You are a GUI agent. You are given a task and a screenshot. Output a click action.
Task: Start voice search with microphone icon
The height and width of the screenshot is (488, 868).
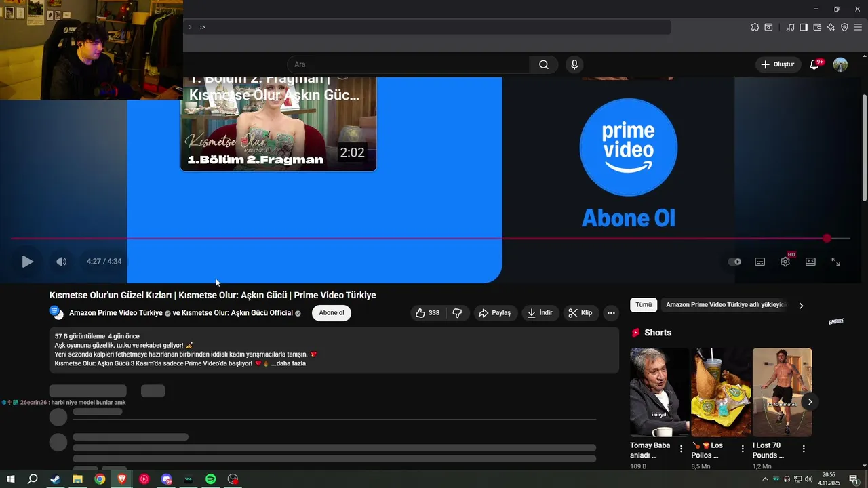coord(574,64)
